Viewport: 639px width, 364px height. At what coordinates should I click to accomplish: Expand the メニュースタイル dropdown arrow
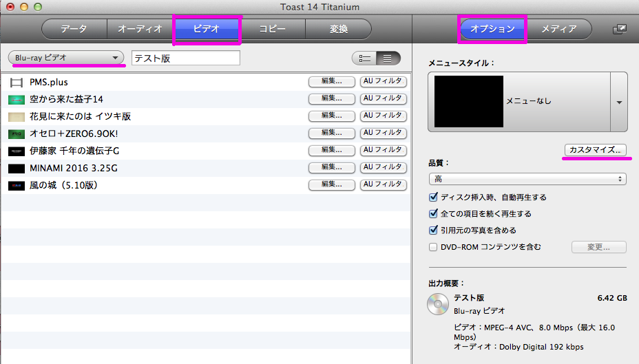click(x=619, y=103)
